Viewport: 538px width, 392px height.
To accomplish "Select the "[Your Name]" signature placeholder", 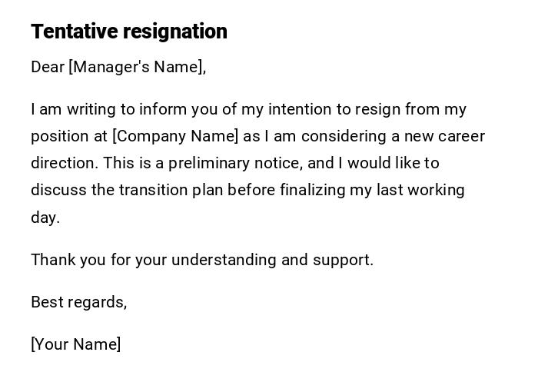I will point(75,344).
